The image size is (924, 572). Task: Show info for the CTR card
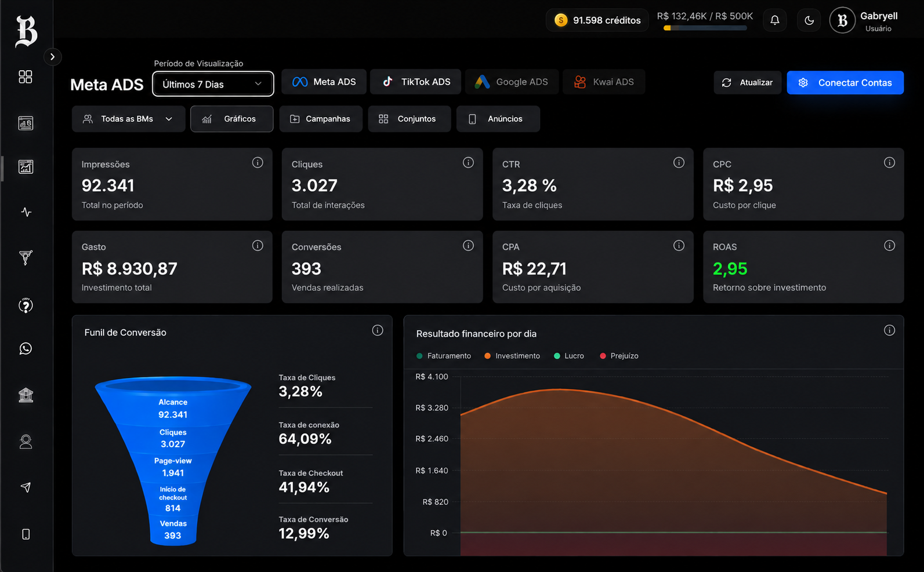pos(679,163)
